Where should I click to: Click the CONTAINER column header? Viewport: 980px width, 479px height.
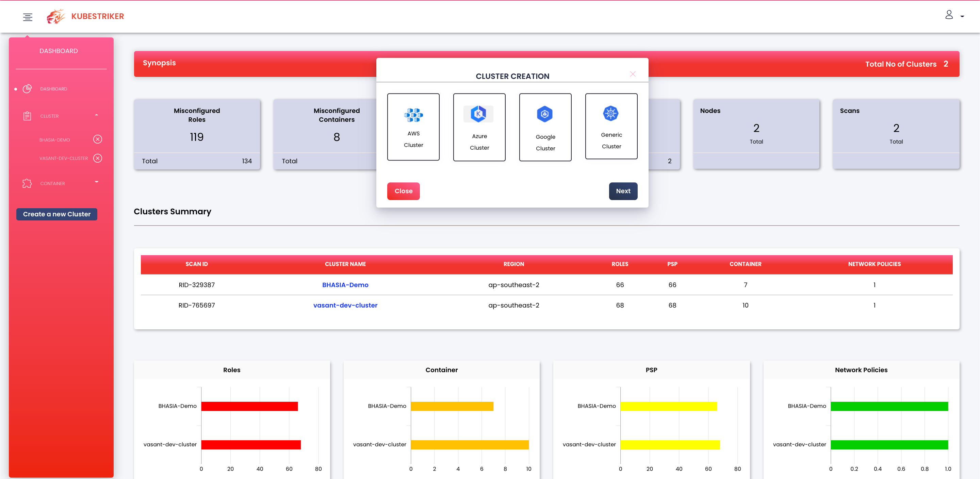(x=745, y=264)
